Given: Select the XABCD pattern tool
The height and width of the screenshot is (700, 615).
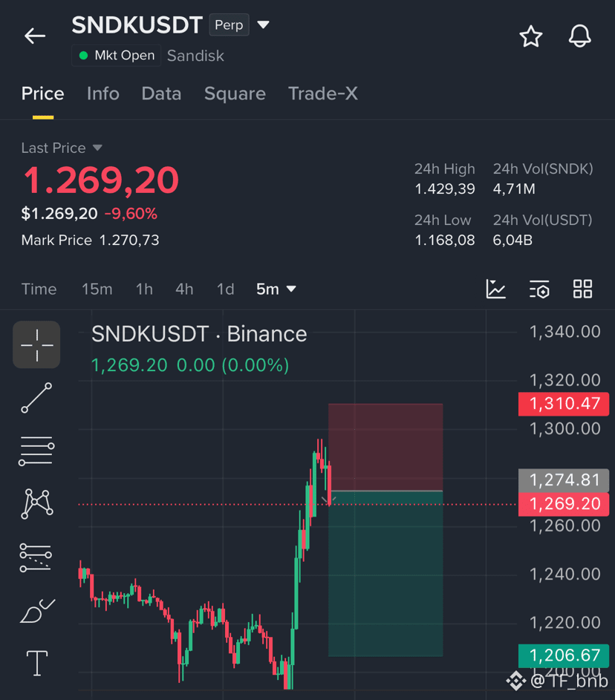Looking at the screenshot, I should [x=36, y=504].
